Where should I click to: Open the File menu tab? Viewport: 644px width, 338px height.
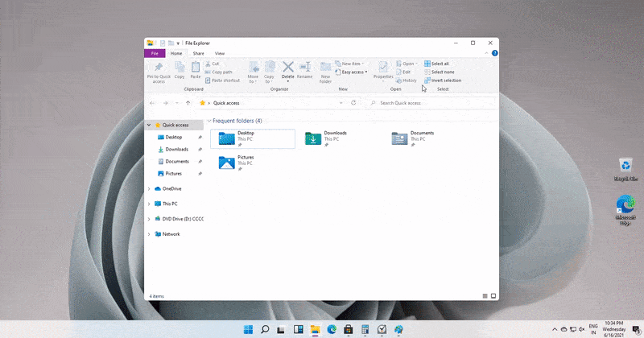pyautogui.click(x=154, y=53)
